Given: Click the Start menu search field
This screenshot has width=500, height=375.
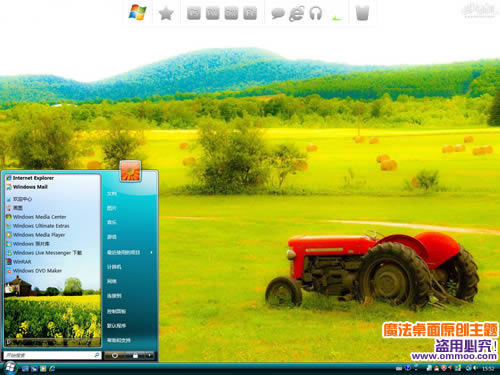Looking at the screenshot, I should pos(52,355).
